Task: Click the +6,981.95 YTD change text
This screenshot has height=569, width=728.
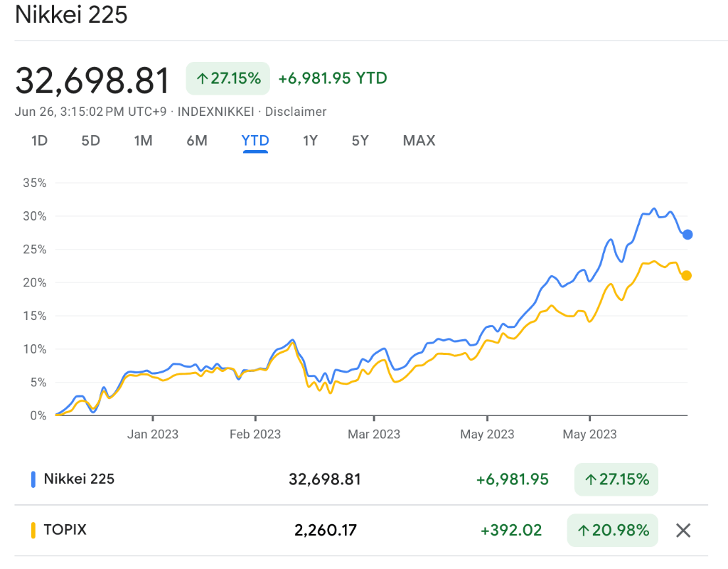Action: 333,78
